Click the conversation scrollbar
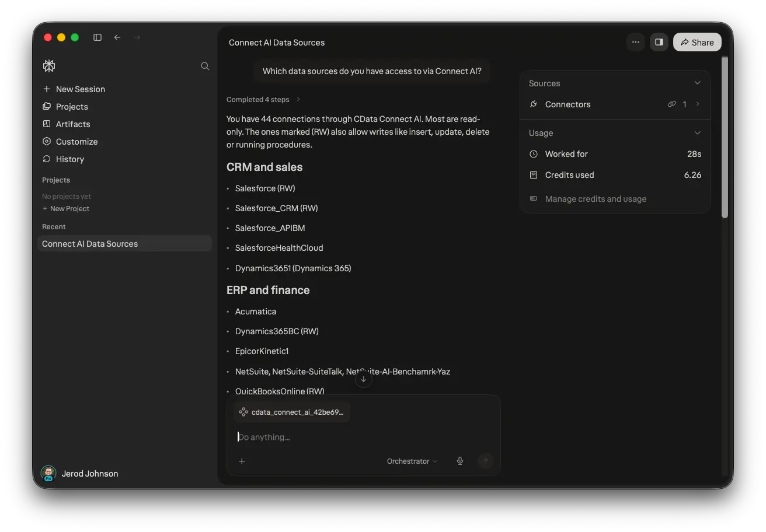The width and height of the screenshot is (766, 532). 725,137
